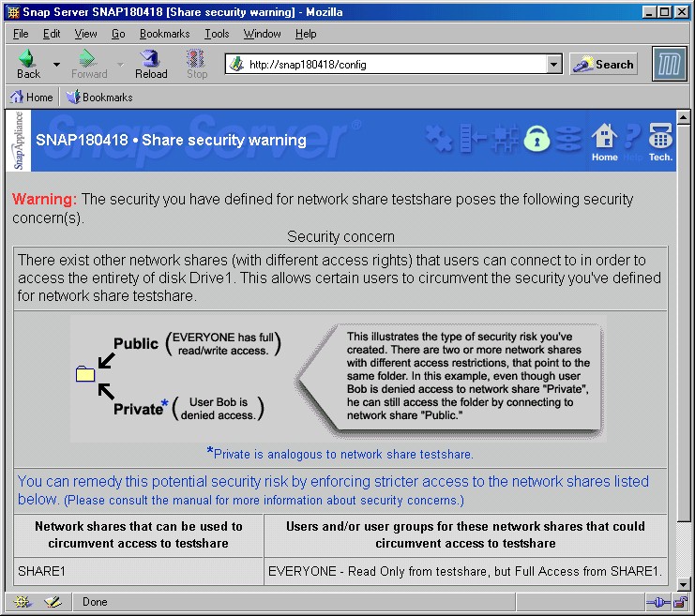This screenshot has height=616, width=695.
Task: Click the Forward navigation icon
Action: point(89,64)
